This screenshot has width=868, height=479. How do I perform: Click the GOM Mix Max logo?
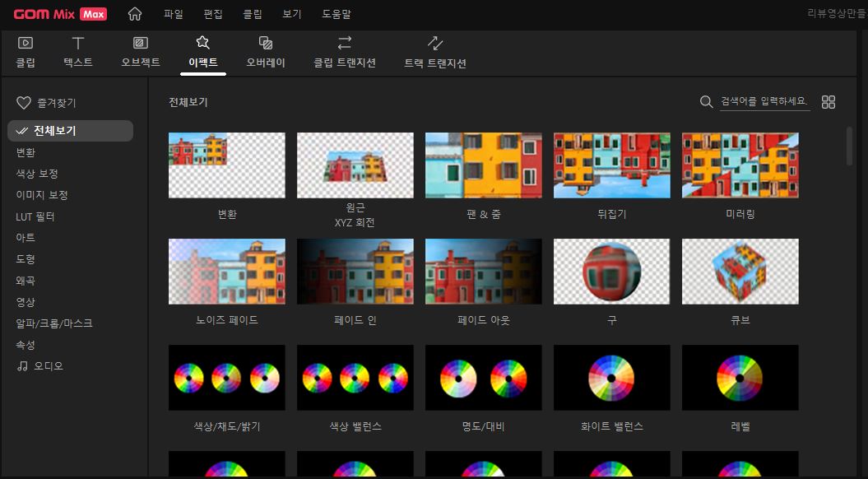pos(60,14)
